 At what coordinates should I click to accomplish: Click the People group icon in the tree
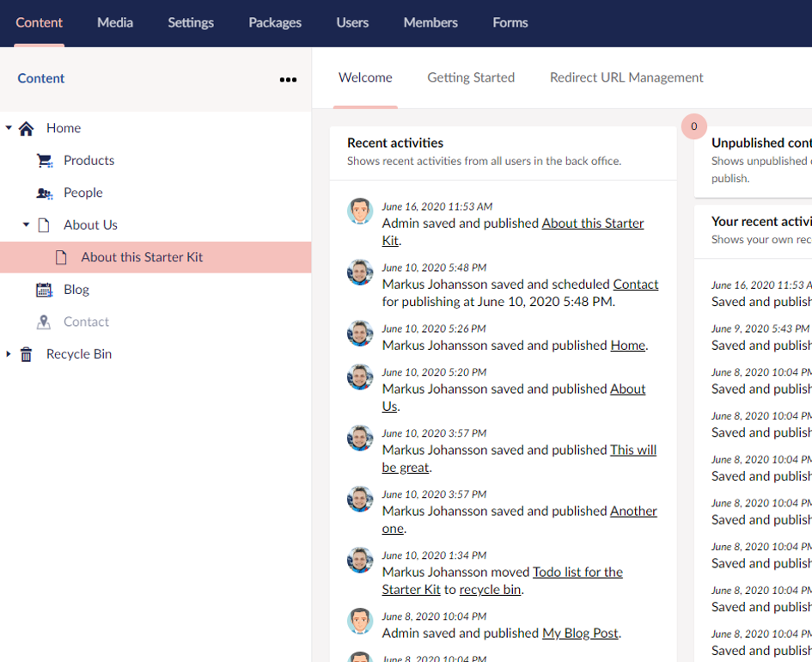pyautogui.click(x=43, y=193)
